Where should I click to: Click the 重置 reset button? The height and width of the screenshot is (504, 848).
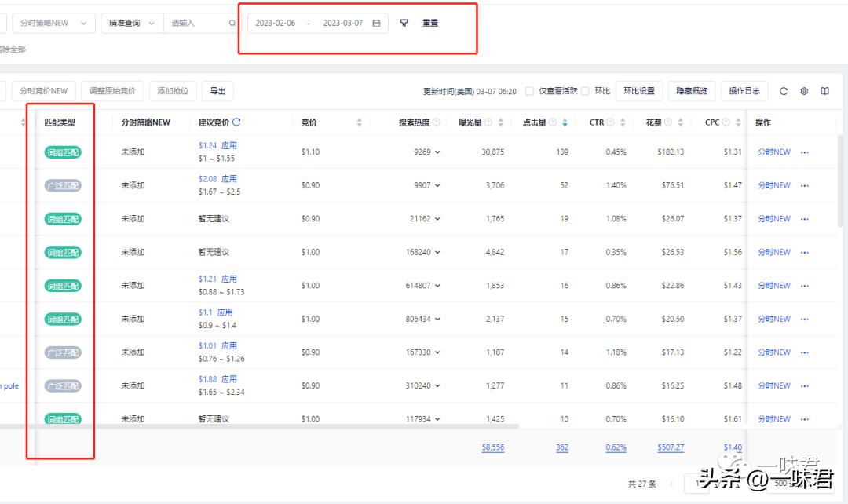[430, 23]
